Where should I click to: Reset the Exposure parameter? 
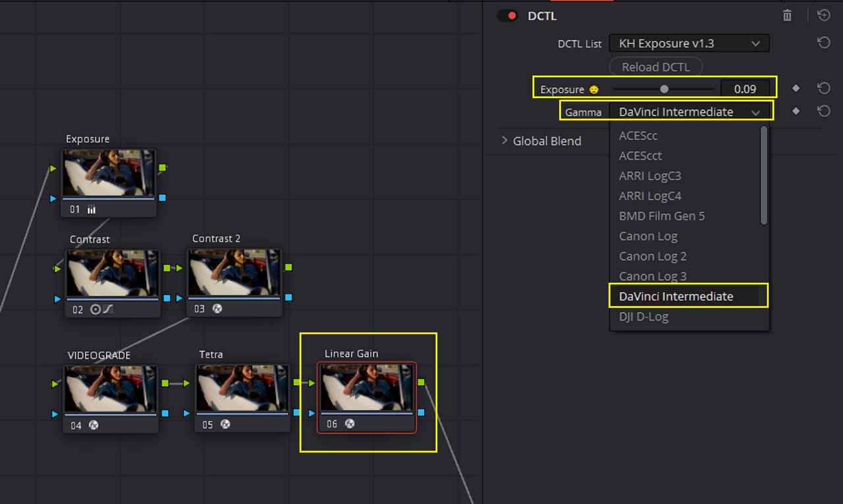pos(823,88)
